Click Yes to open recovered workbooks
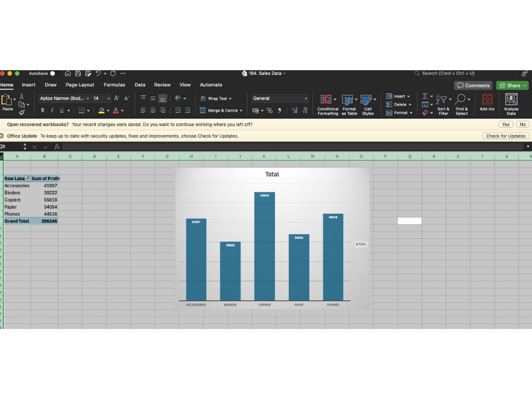This screenshot has width=532, height=399. tap(505, 124)
